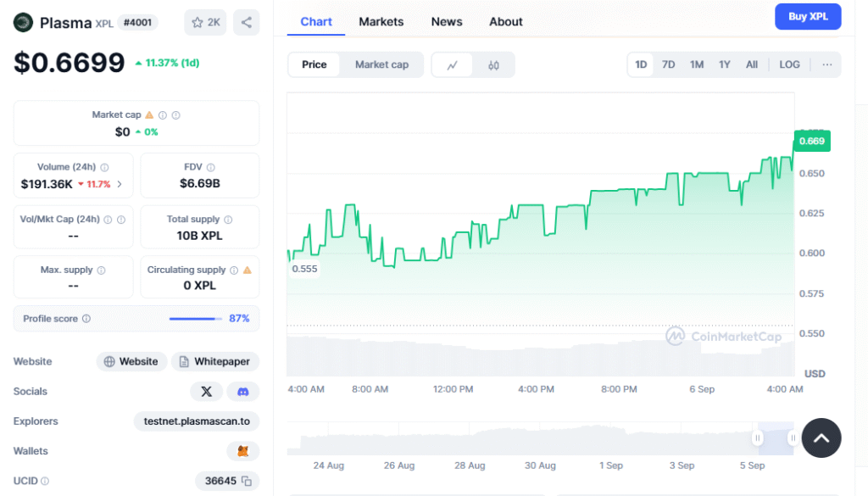
Task: Open chart more options ellipsis
Action: (x=827, y=64)
